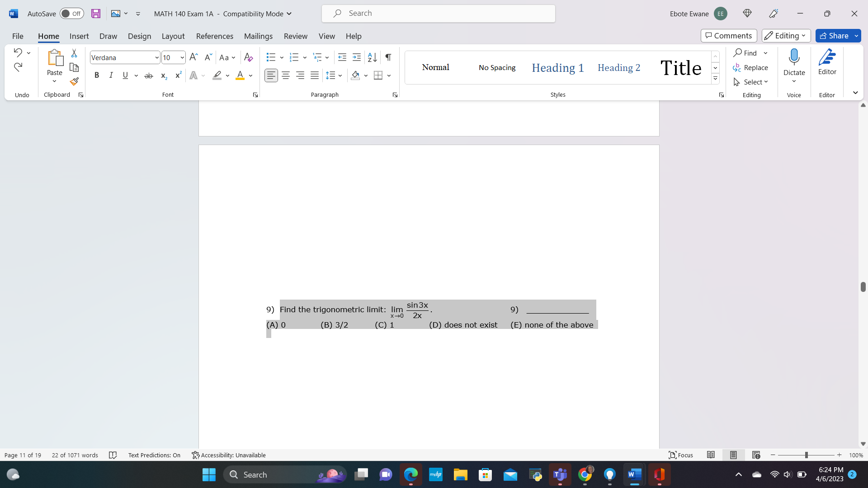
Task: Switch to Read Mode view
Action: [x=711, y=455]
